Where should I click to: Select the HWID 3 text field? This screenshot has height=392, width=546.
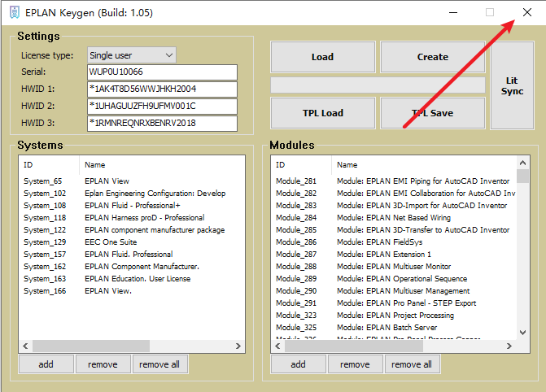pyautogui.click(x=160, y=124)
